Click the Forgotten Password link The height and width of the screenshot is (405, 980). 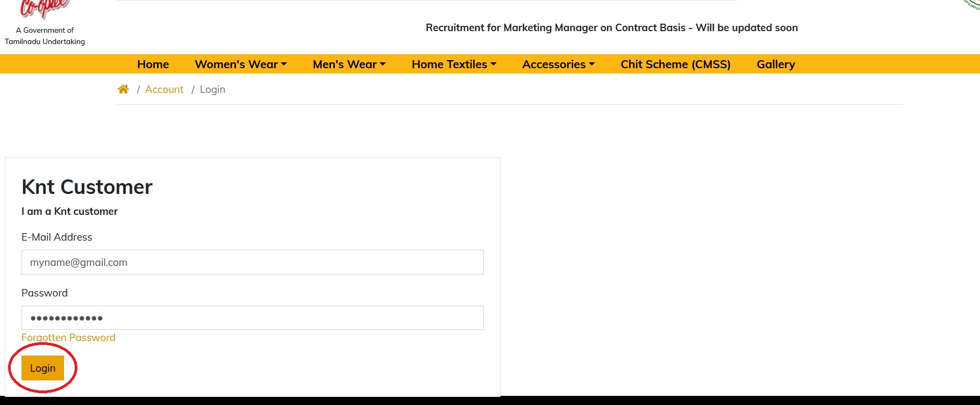68,337
